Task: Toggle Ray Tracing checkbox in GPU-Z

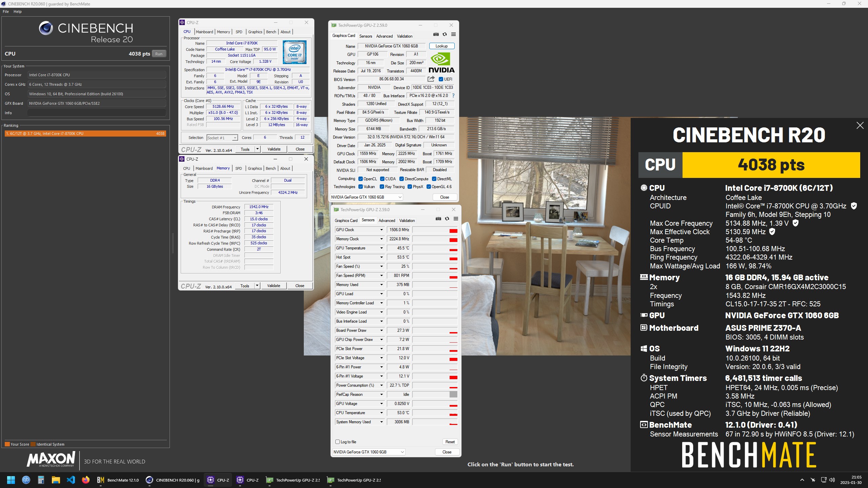Action: coord(382,187)
